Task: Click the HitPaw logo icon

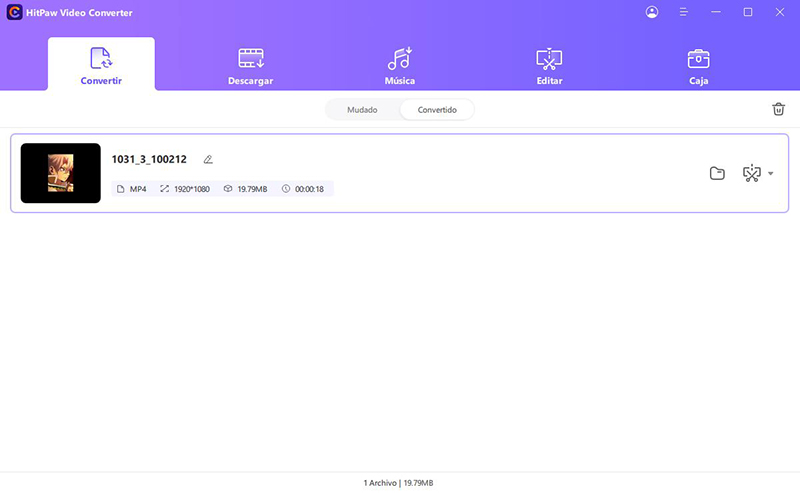Action: tap(14, 12)
